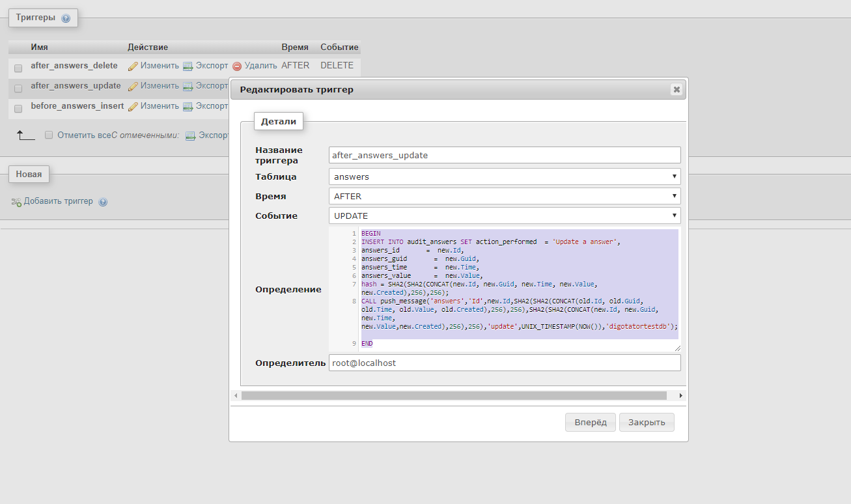Click the Закрыть button

pyautogui.click(x=647, y=422)
